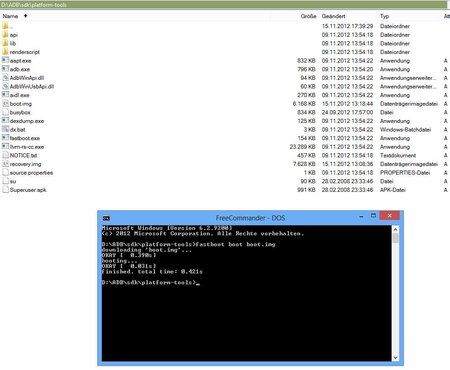This screenshot has width=450, height=370.
Task: Select the file name recovery.img
Action: [x=25, y=164]
